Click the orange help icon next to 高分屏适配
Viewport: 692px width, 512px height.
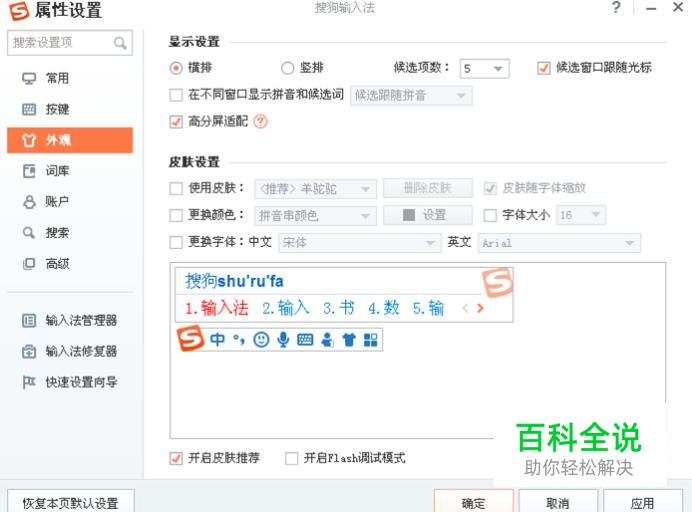[x=260, y=121]
